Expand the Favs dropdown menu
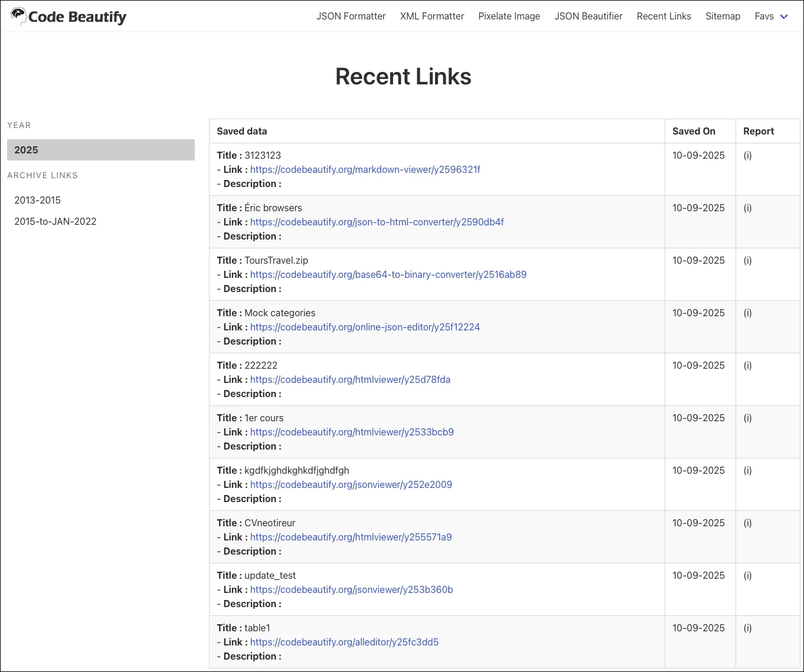Screen dimensions: 804x672 771,17
